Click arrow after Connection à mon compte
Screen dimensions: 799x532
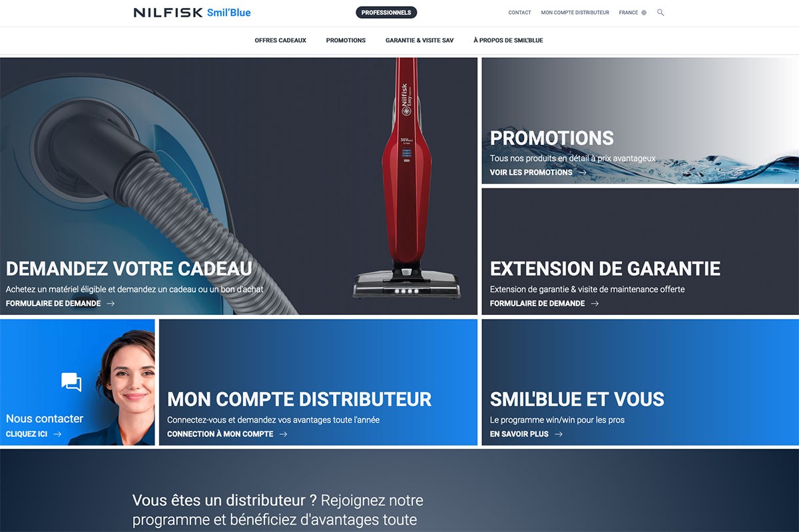pos(283,434)
